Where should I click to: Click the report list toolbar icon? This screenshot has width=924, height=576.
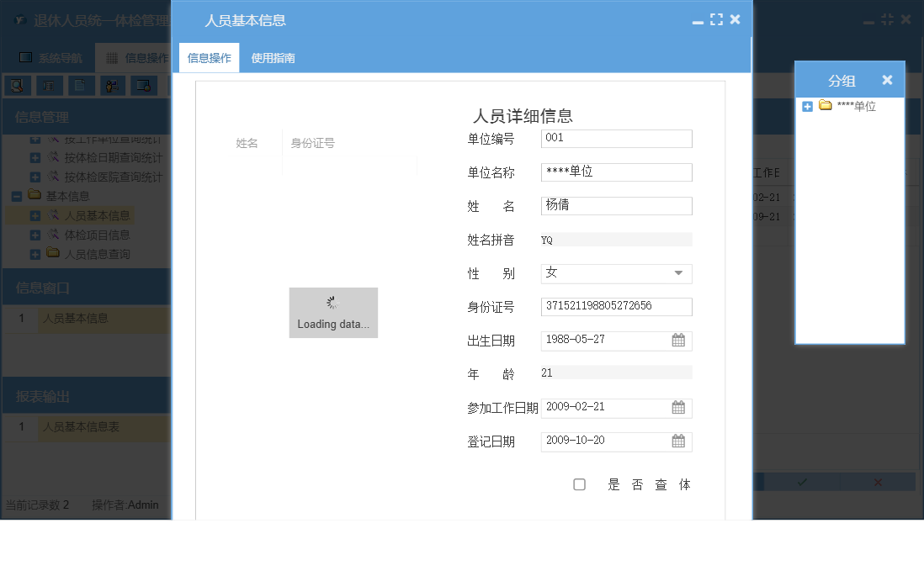(49, 85)
